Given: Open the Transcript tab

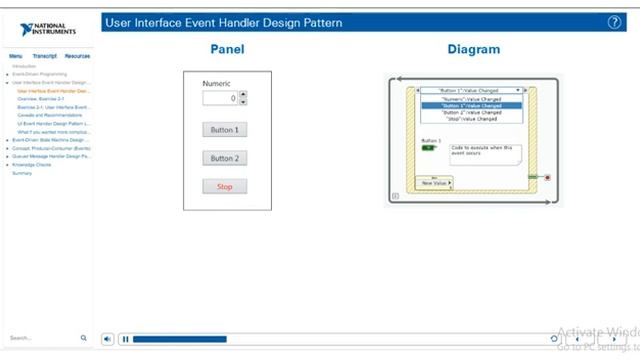Looking at the screenshot, I should [x=44, y=56].
